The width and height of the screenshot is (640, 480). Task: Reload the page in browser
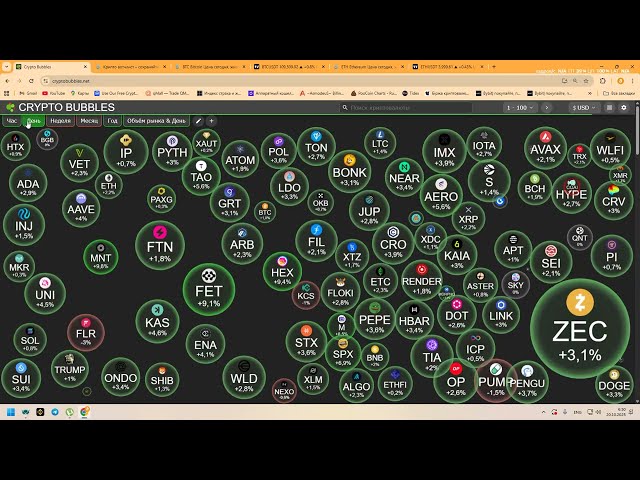click(31, 81)
